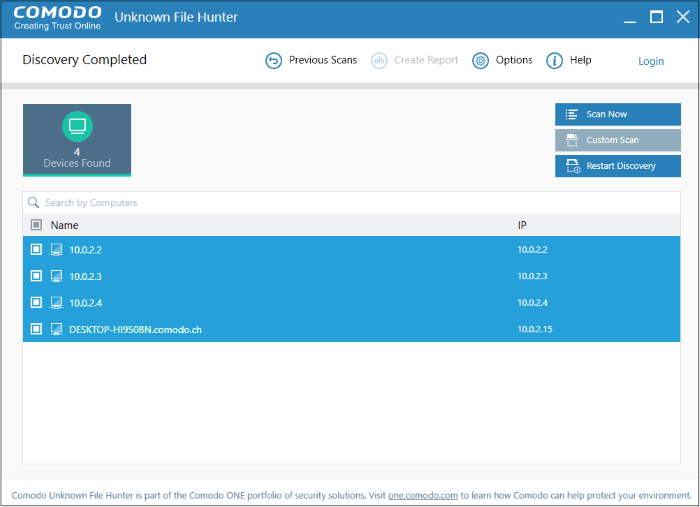This screenshot has width=700, height=507.
Task: Click computer icon beside DESKTOP-HI950BN.comodo.ch
Action: 56,329
